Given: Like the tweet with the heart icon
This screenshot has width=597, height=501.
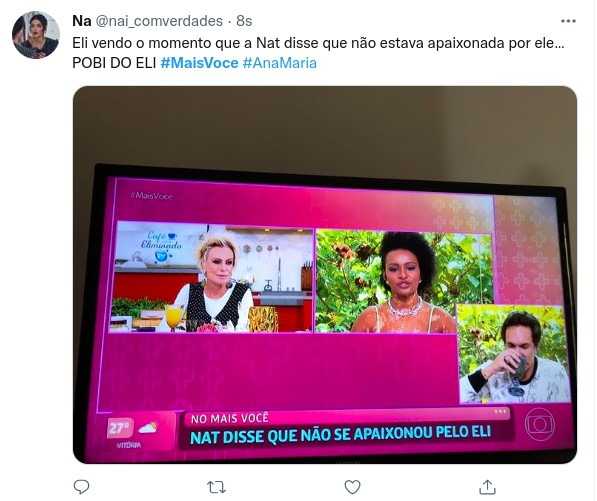Looking at the screenshot, I should click(x=352, y=487).
